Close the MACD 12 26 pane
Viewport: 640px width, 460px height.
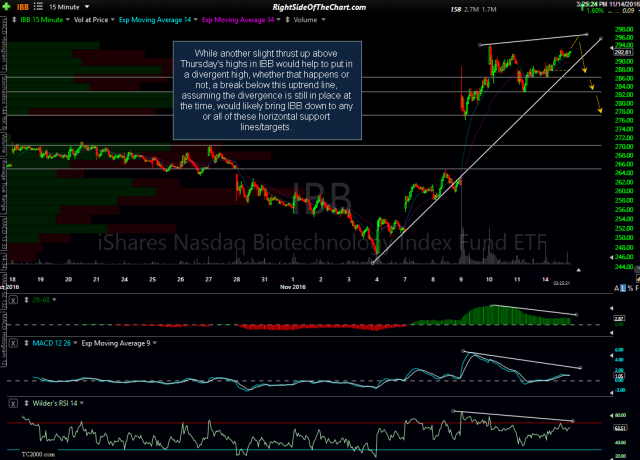[13, 343]
